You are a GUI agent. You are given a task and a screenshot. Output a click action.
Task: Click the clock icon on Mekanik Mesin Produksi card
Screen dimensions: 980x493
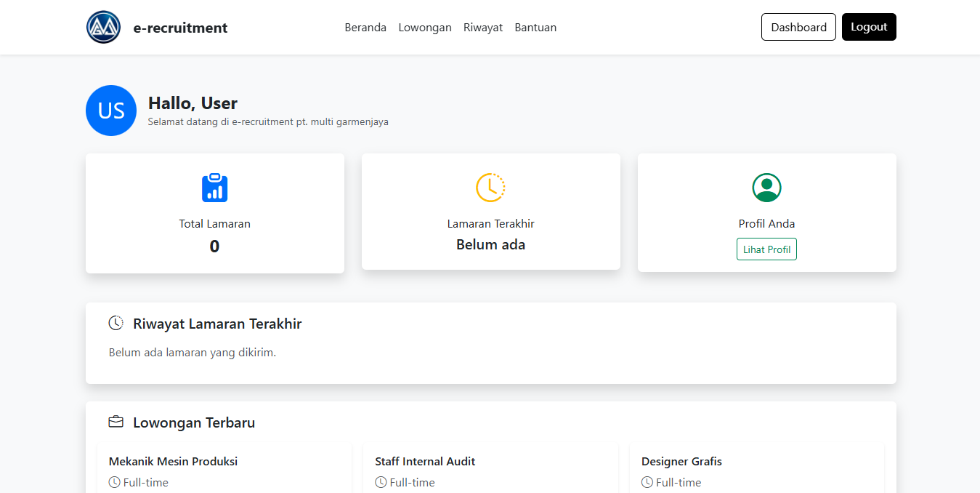pyautogui.click(x=115, y=481)
